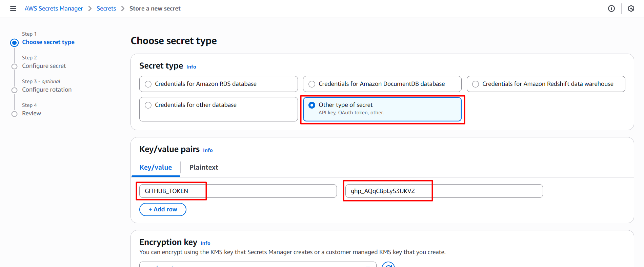Screen dimensions: 644x267
Task: Click the hexagon settings icon in the header
Action: coord(631,8)
